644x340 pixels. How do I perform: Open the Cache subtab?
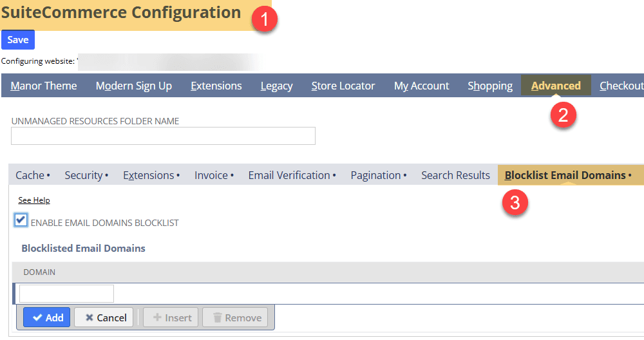32,175
